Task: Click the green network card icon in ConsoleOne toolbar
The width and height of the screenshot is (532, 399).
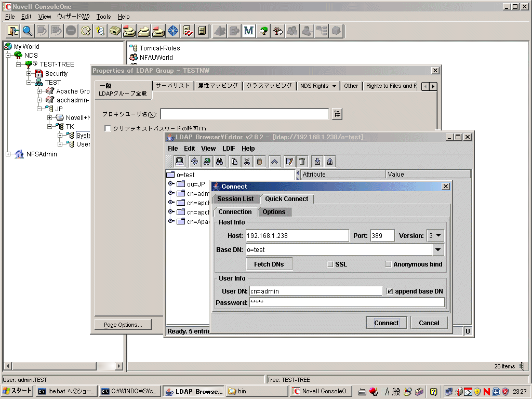Action: pyautogui.click(x=115, y=31)
